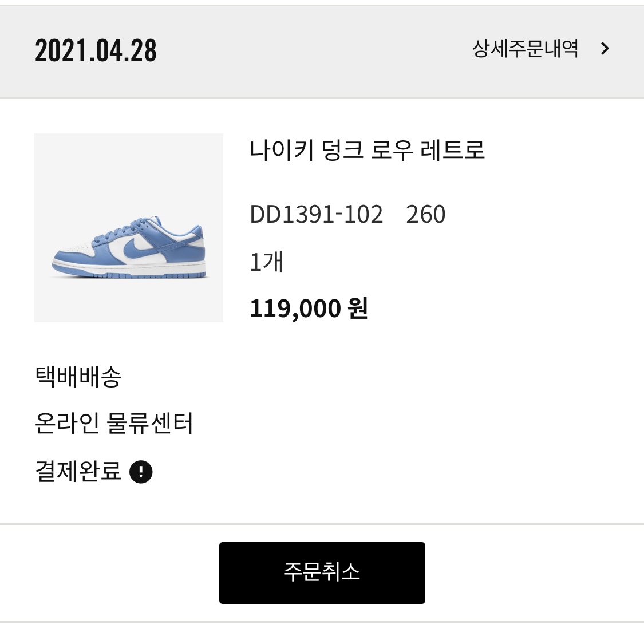Click the shoe sole in the product image
Image resolution: width=644 pixels, height=644 pixels.
point(128,270)
